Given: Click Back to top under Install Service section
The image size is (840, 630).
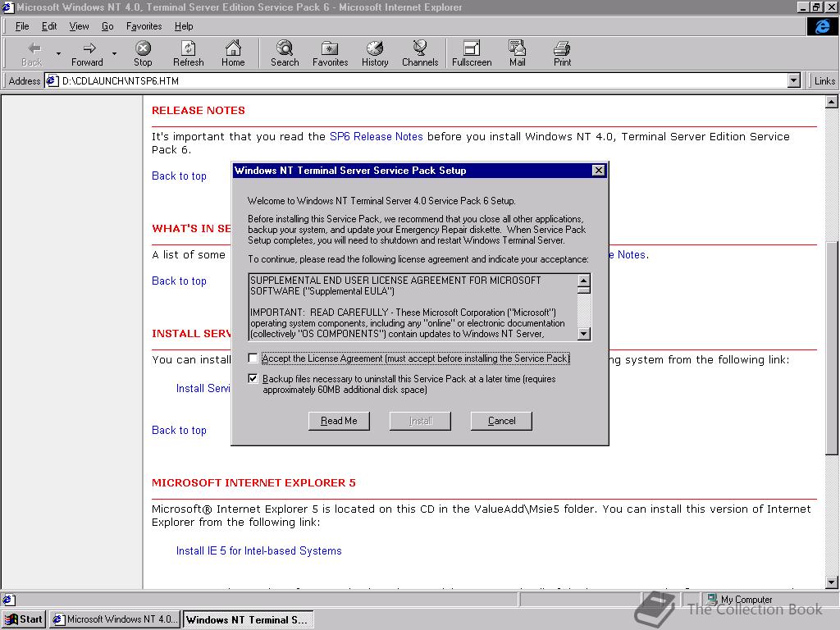Looking at the screenshot, I should tap(179, 430).
